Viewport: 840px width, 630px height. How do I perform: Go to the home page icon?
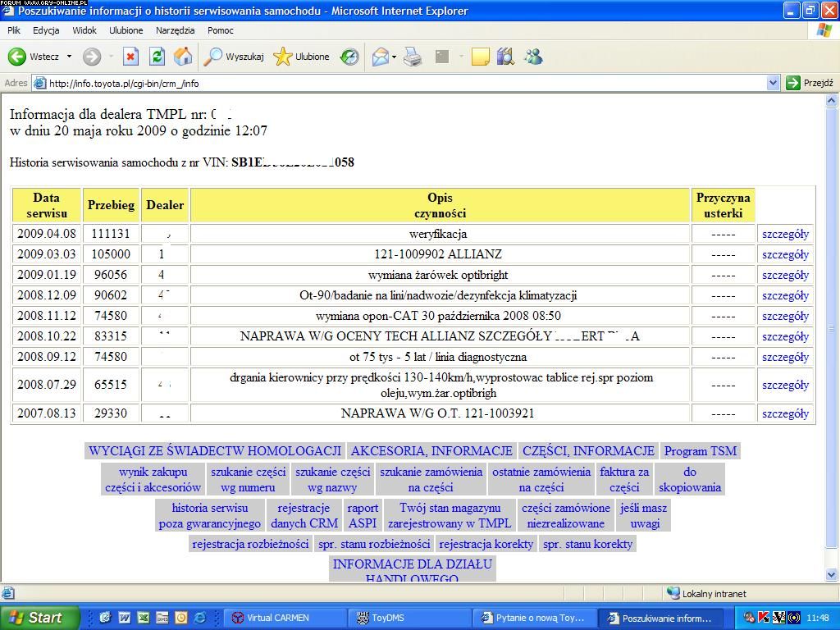click(183, 57)
